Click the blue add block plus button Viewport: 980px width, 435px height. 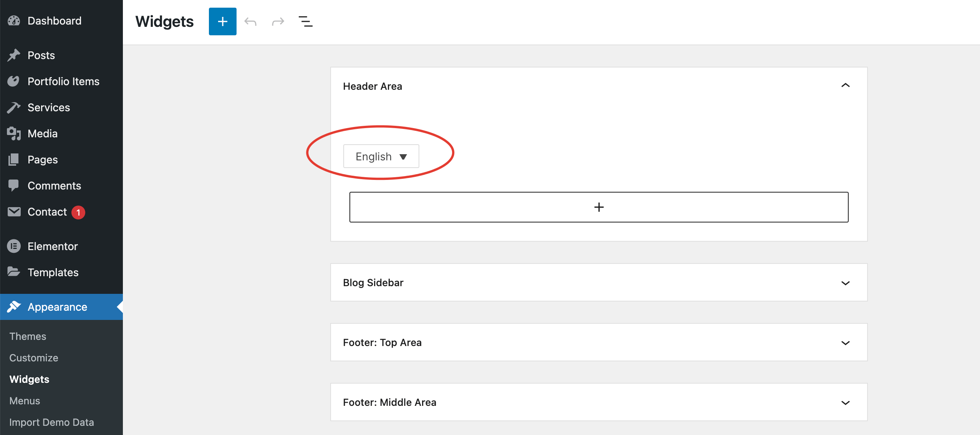pos(222,21)
